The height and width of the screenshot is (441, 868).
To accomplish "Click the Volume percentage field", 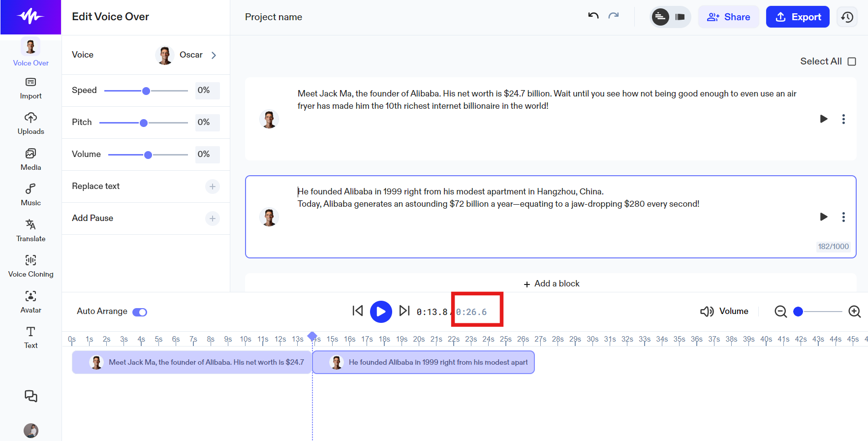I will click(207, 155).
